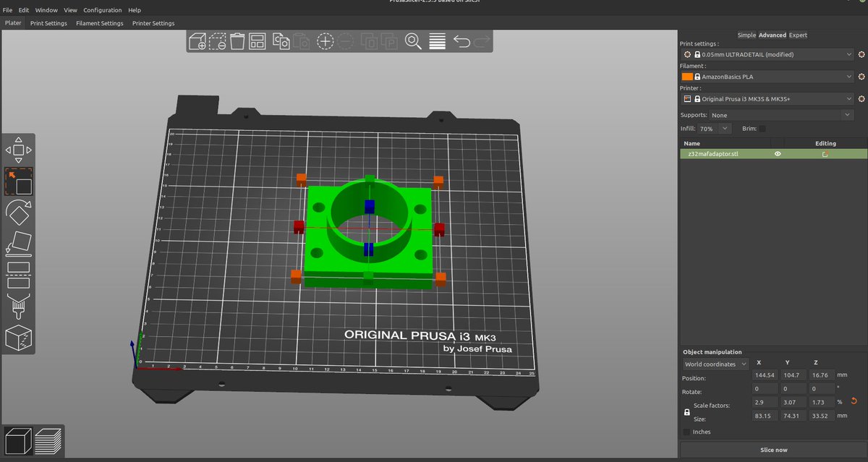
Task: Click the Slice now button
Action: click(773, 450)
